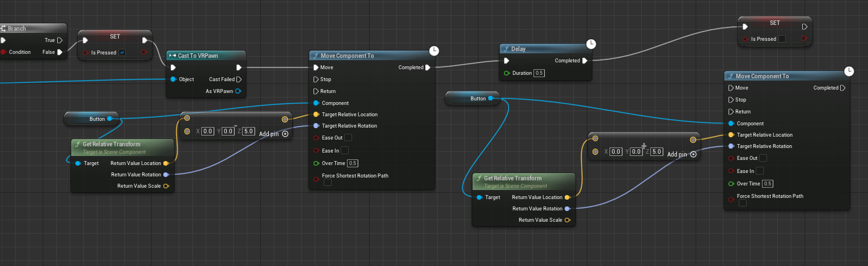
Task: Click Target Relative Rotation pin on left Move node
Action: point(316,126)
